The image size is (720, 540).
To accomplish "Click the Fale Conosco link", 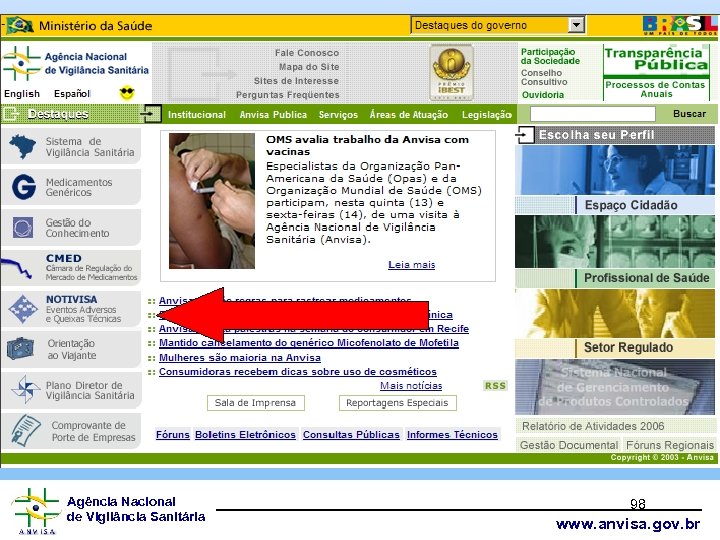I will pyautogui.click(x=307, y=53).
